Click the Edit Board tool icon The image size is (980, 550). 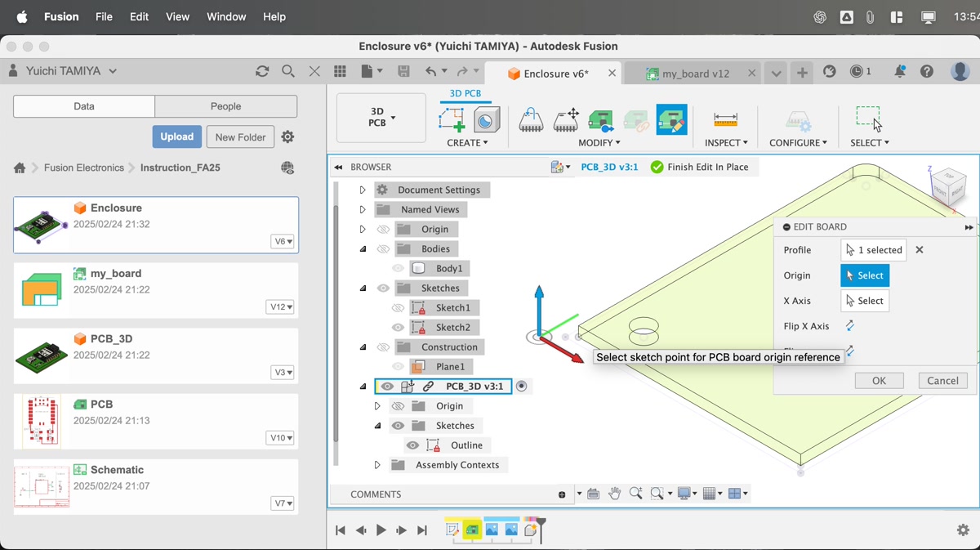tap(671, 120)
